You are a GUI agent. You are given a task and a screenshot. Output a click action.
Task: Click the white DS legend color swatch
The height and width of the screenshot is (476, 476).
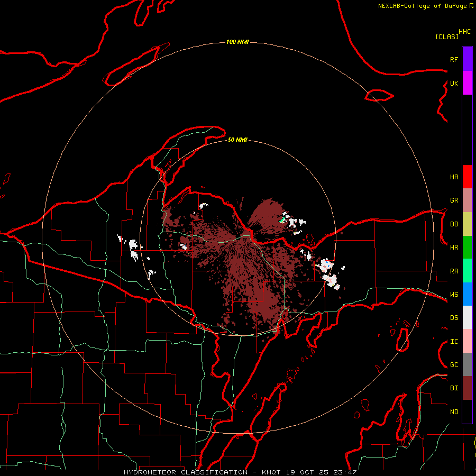tap(467, 317)
